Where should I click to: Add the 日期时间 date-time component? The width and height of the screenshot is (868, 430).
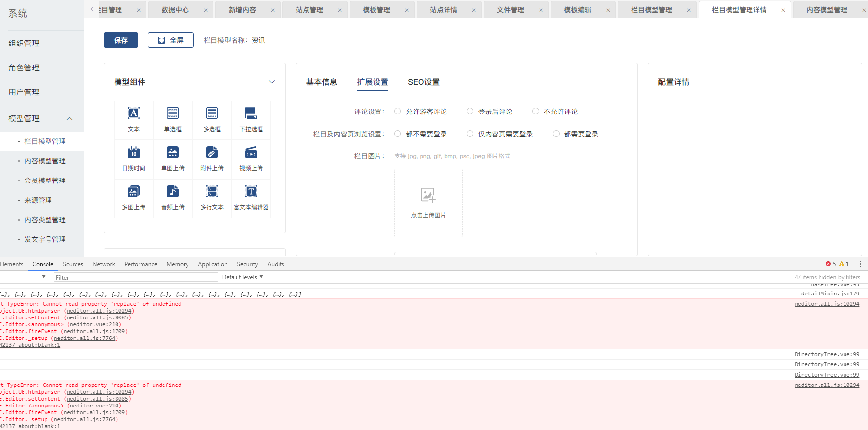pyautogui.click(x=134, y=153)
